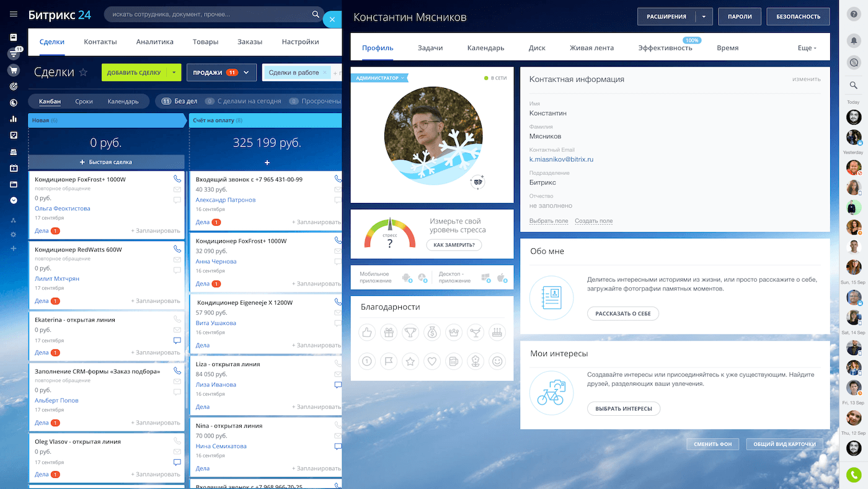Screen dimensions: 868x489
Task: Toggle С делами на сегодня filter
Action: [242, 101]
